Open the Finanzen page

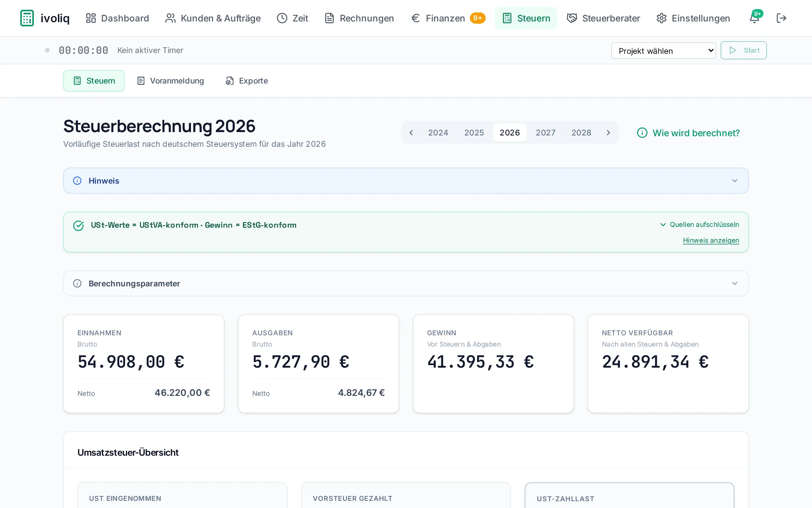coord(438,18)
